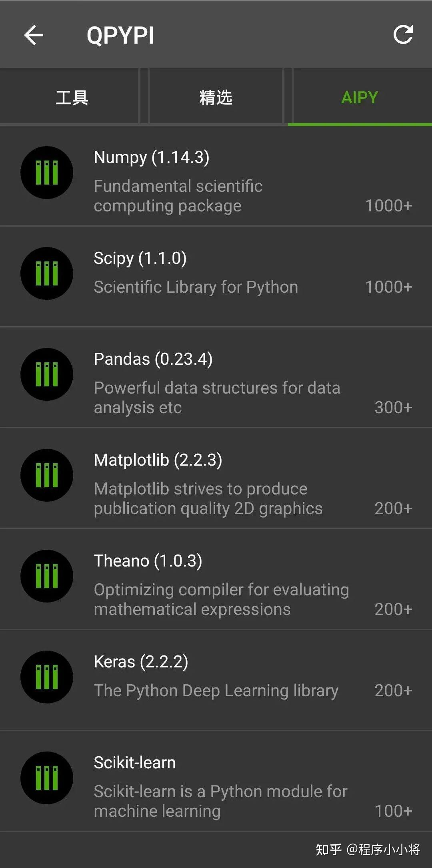Tap the Scipy package icon
432x868 pixels.
(47, 273)
